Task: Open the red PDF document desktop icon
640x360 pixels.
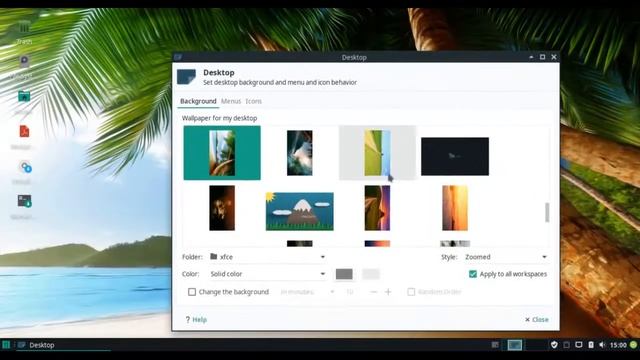Action: point(24,132)
